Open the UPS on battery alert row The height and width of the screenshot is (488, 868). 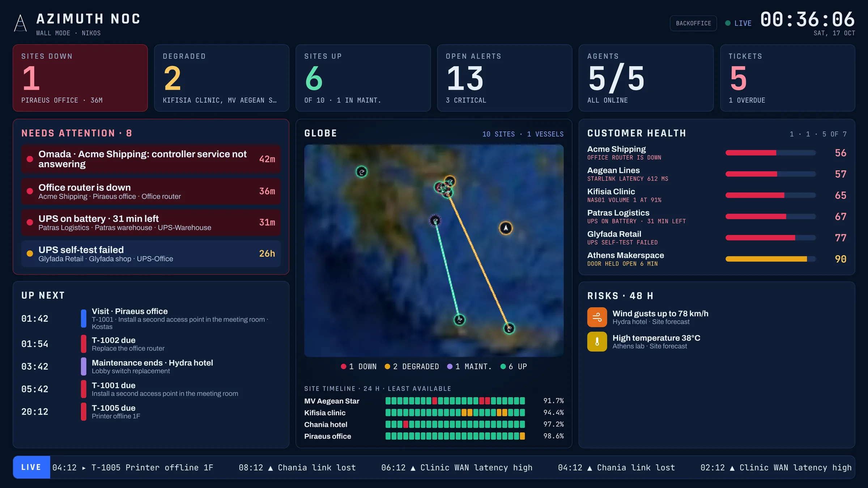click(x=151, y=222)
